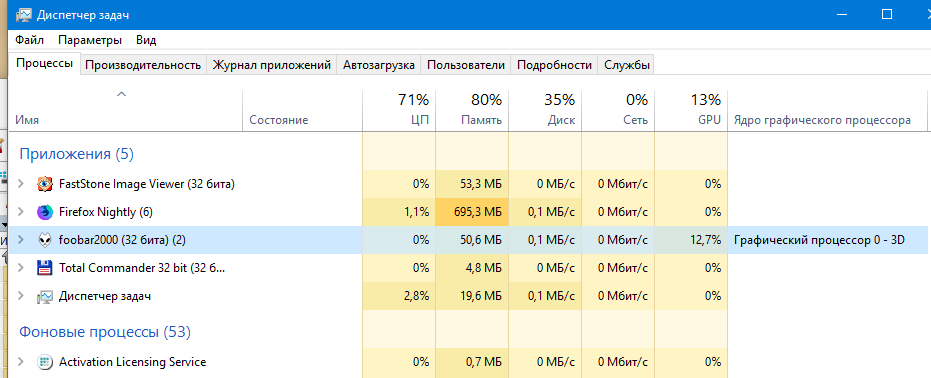Click the Task Manager title bar icon
This screenshot has width=931, height=378.
click(x=23, y=15)
